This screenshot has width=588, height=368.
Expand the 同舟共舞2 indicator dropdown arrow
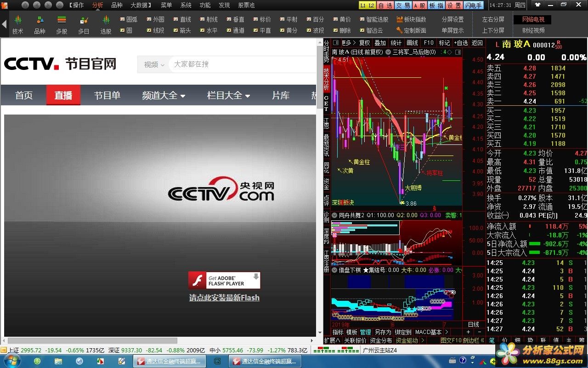334,215
